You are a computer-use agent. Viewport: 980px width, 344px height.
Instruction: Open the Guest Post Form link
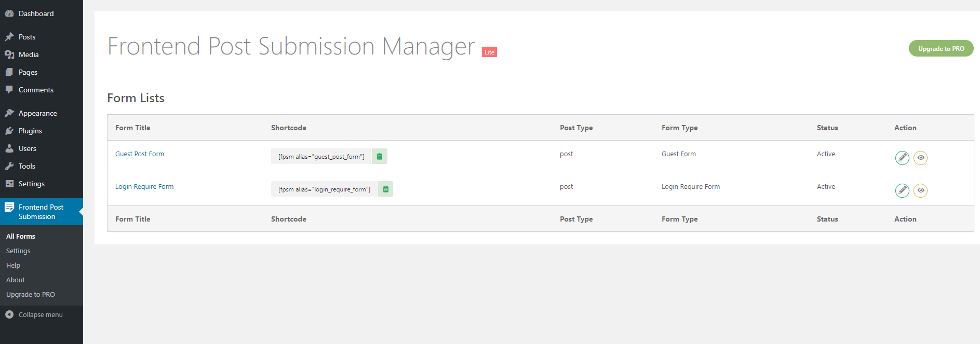pos(140,154)
